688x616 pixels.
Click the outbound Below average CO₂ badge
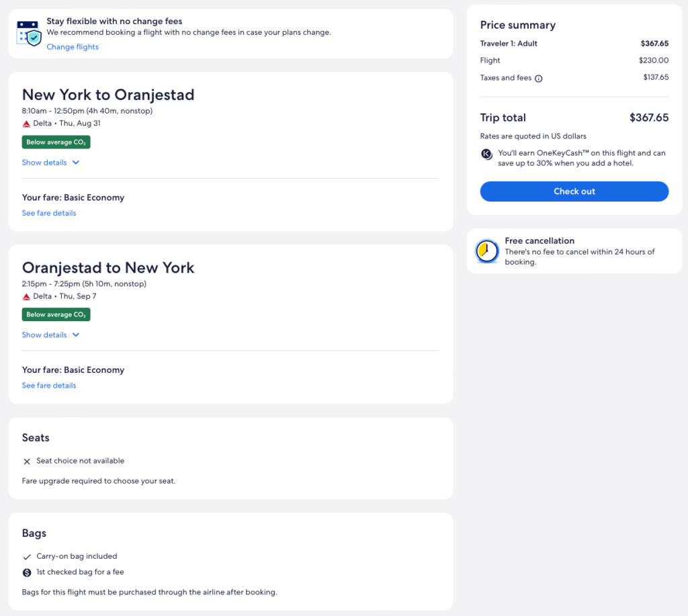click(56, 142)
